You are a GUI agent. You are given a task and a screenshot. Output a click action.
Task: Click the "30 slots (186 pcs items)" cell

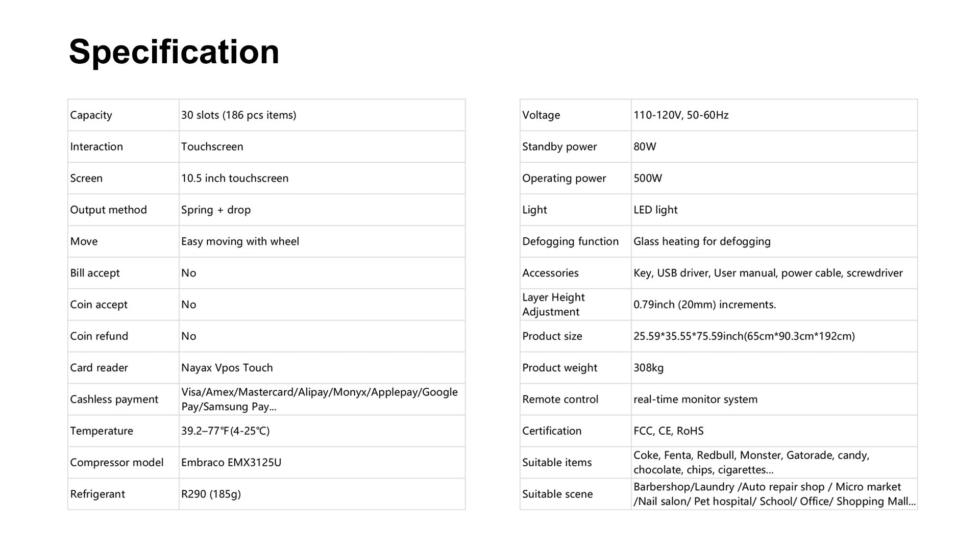pyautogui.click(x=238, y=115)
